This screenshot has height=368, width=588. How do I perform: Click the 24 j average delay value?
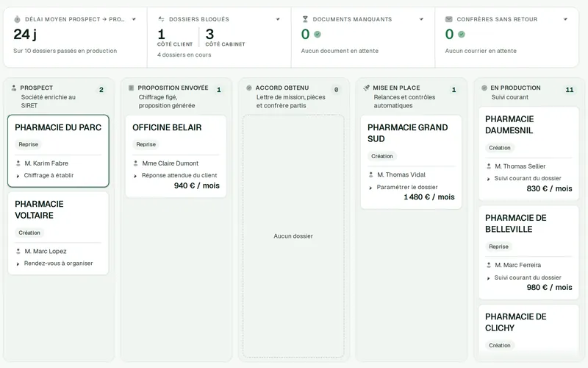point(25,35)
